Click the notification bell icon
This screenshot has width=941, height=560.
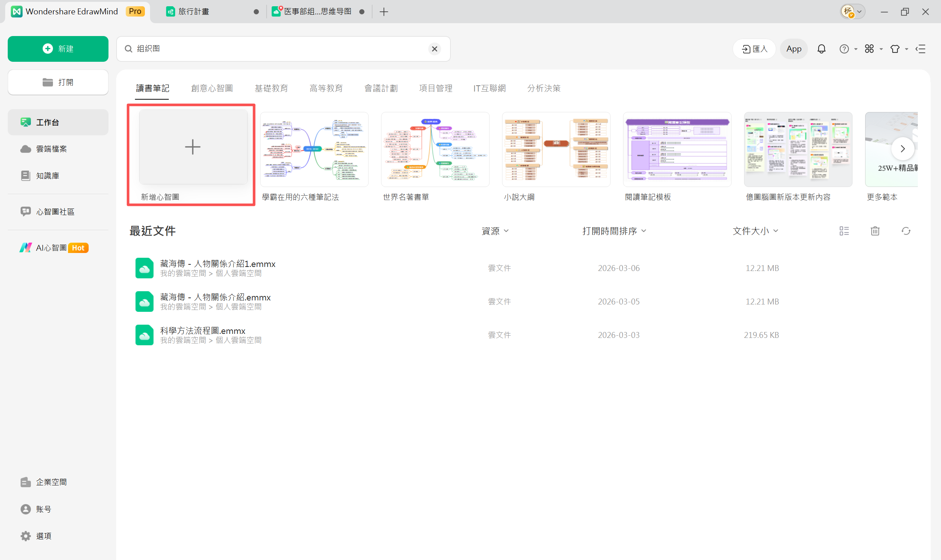pos(821,49)
